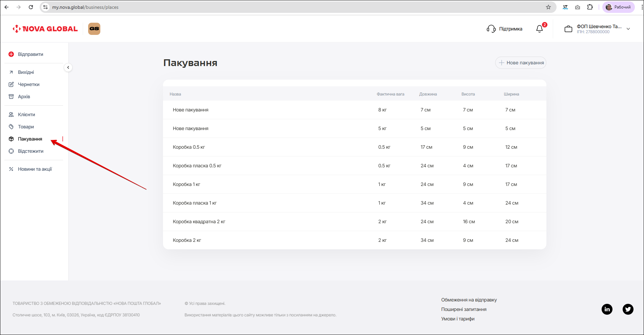Open Відстежити in the sidebar

(x=31, y=151)
